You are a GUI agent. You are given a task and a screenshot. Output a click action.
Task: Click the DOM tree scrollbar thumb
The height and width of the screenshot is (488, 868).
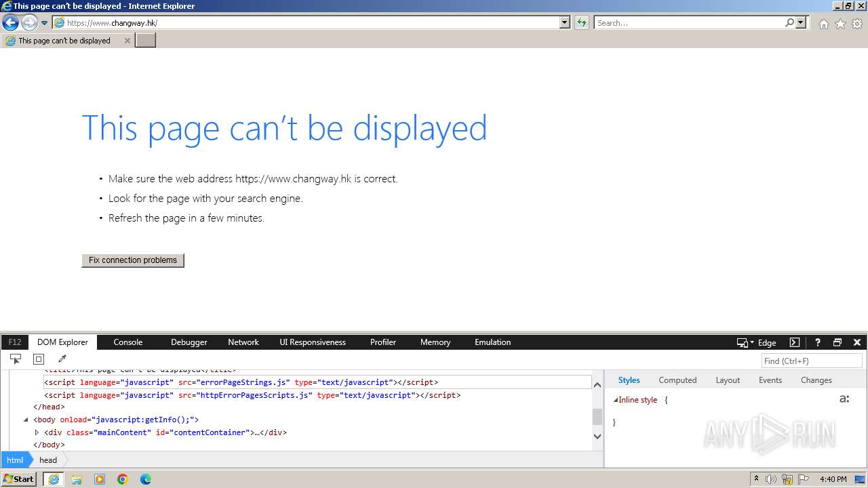[597, 416]
